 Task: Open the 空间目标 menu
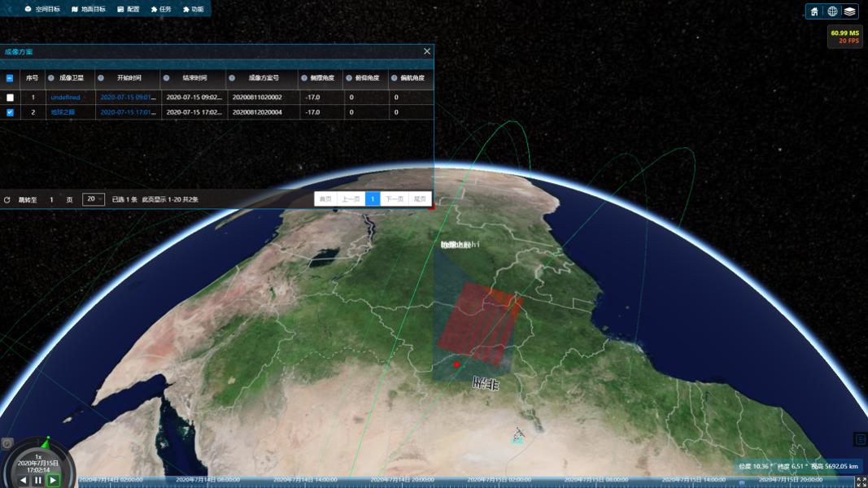pos(41,9)
